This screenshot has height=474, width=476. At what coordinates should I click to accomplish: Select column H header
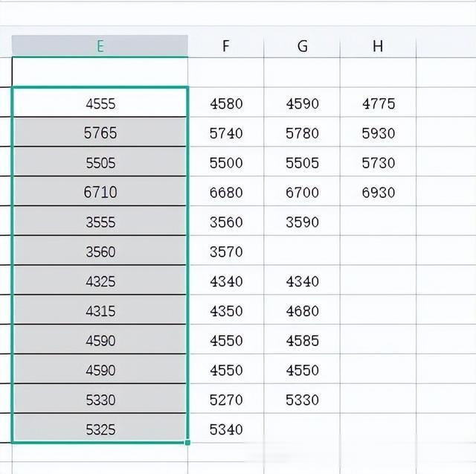point(378,46)
